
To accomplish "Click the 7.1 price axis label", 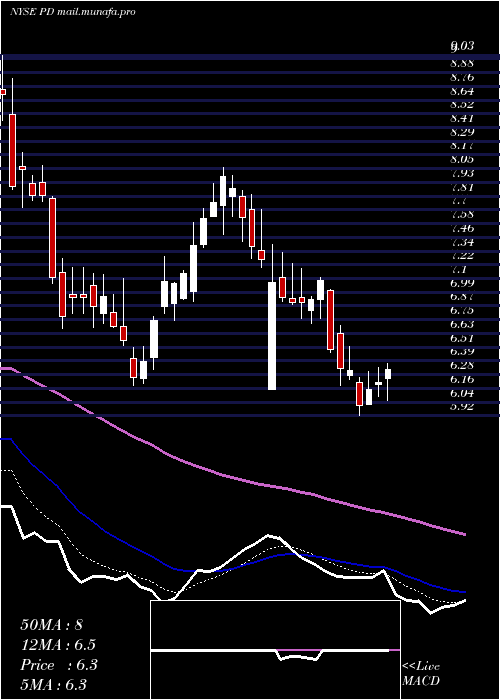I will pyautogui.click(x=458, y=269).
